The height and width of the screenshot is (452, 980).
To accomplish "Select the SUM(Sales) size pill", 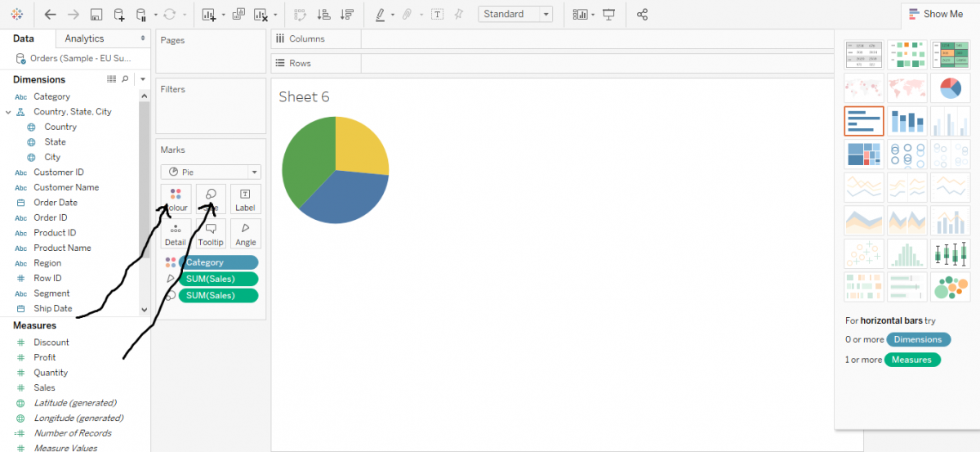I will coord(218,295).
